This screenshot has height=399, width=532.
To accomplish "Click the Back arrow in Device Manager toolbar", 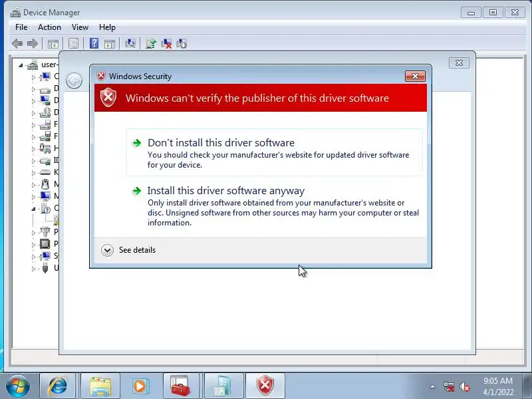I will coord(17,43).
